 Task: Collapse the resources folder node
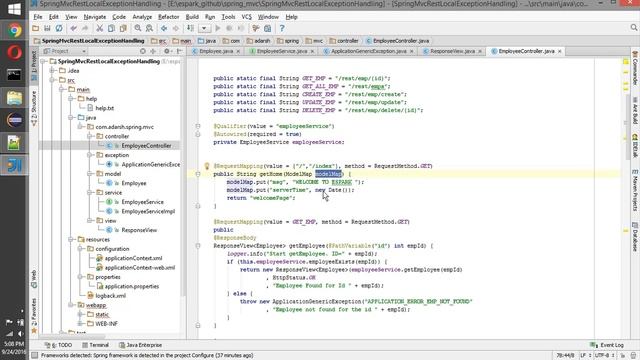point(71,240)
